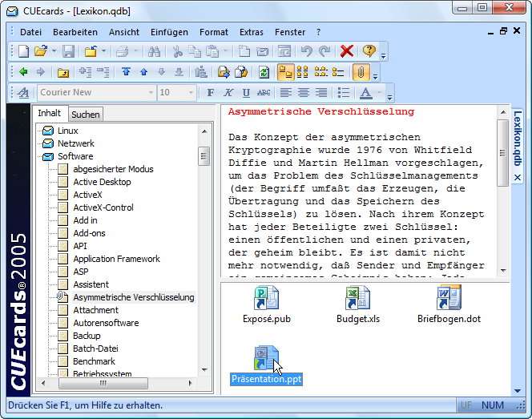Click the green back arrow
The height and width of the screenshot is (419, 532).
coord(24,72)
